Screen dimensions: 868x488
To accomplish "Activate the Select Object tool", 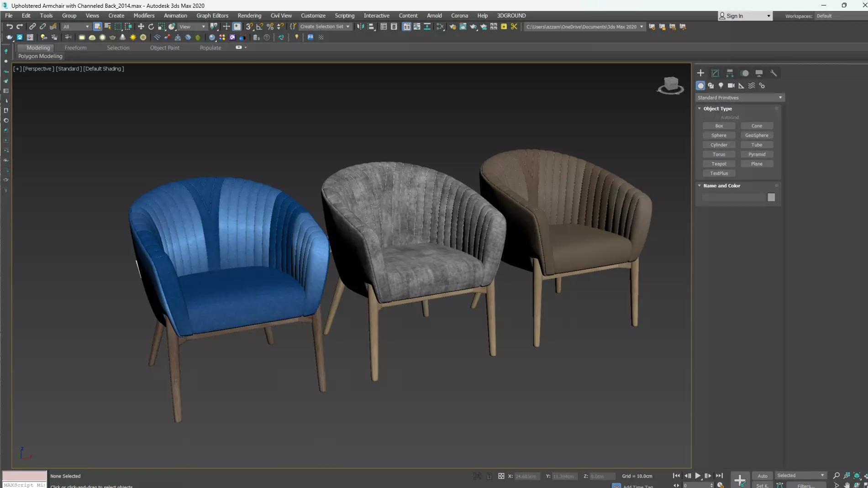I will [x=97, y=26].
